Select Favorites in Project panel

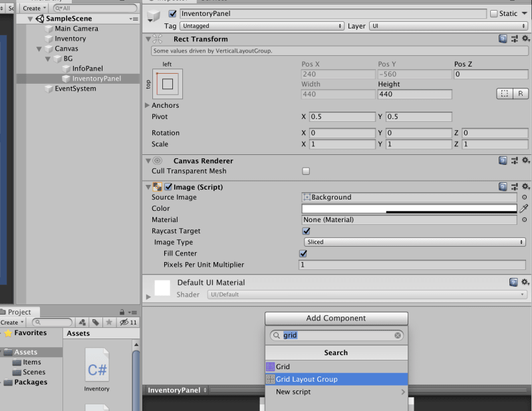tap(30, 333)
